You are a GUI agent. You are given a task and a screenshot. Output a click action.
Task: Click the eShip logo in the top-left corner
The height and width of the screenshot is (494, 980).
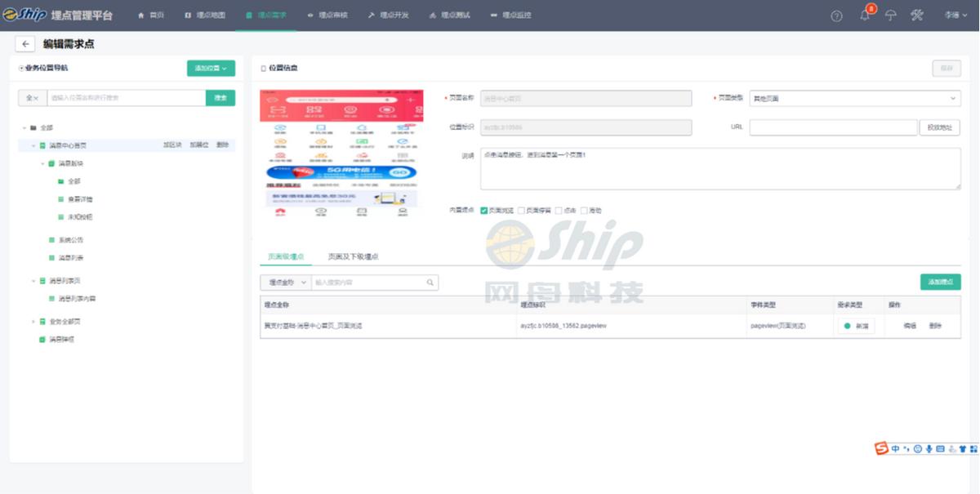(x=24, y=14)
